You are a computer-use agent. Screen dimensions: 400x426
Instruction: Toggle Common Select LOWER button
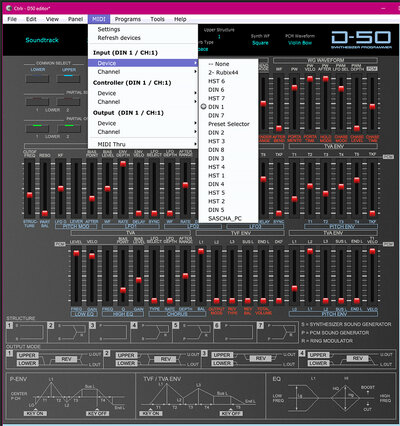(x=37, y=79)
